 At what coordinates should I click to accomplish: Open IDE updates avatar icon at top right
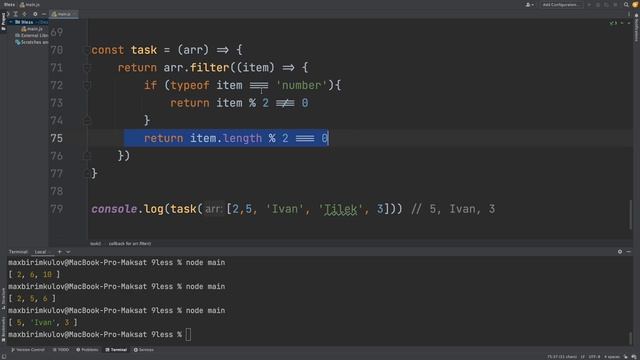tap(635, 4)
